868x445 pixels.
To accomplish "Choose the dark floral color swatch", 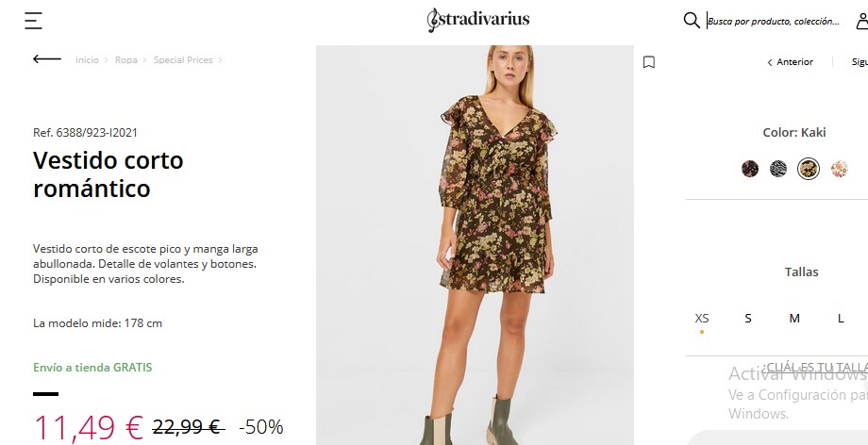I will tap(749, 169).
